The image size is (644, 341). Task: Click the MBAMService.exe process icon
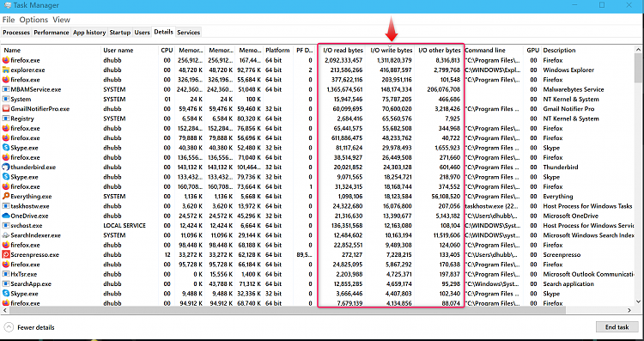(x=6, y=89)
